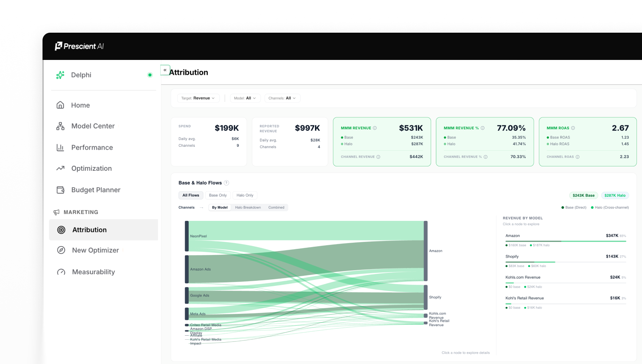This screenshot has height=364, width=642.
Task: Open Delphi sparkle icon
Action: pos(60,75)
